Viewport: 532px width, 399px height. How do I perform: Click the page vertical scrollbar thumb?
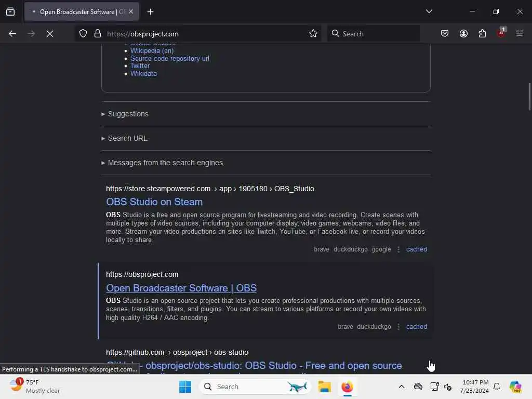pyautogui.click(x=529, y=97)
